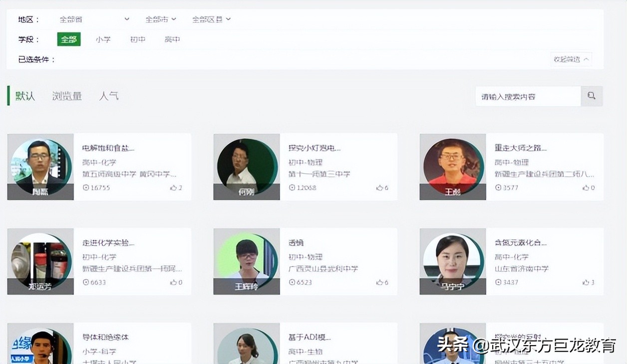Click teacher 马宁宁's avatar thumbnail
Screen dimensions: 627x364
(452, 260)
